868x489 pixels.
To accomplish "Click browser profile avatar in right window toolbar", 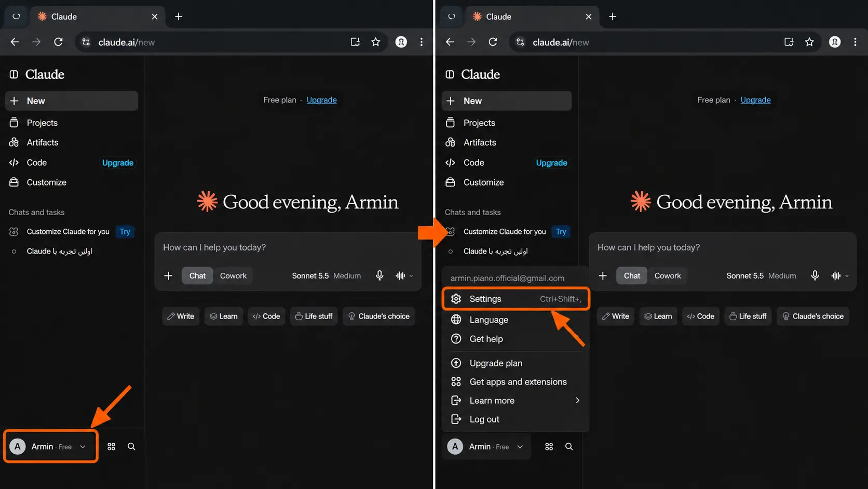I will pos(835,42).
